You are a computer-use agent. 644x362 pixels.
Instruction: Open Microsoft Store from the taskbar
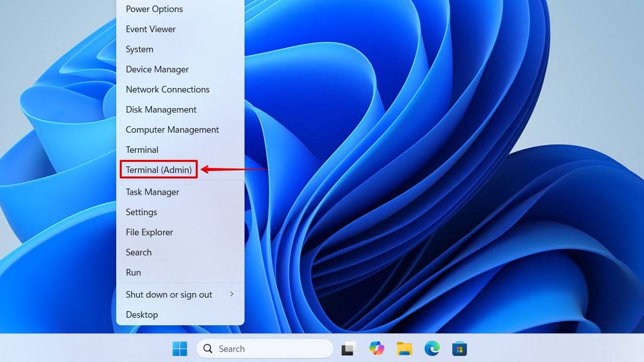click(x=459, y=348)
